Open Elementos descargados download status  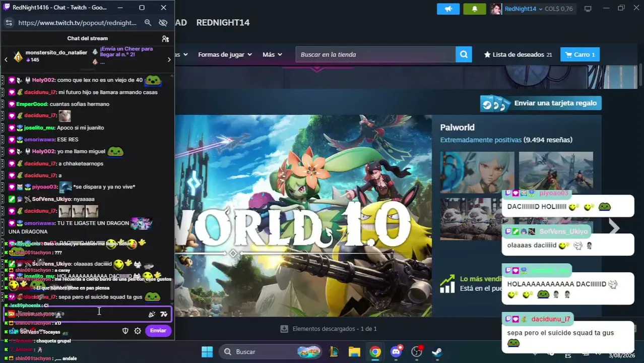pos(335,329)
